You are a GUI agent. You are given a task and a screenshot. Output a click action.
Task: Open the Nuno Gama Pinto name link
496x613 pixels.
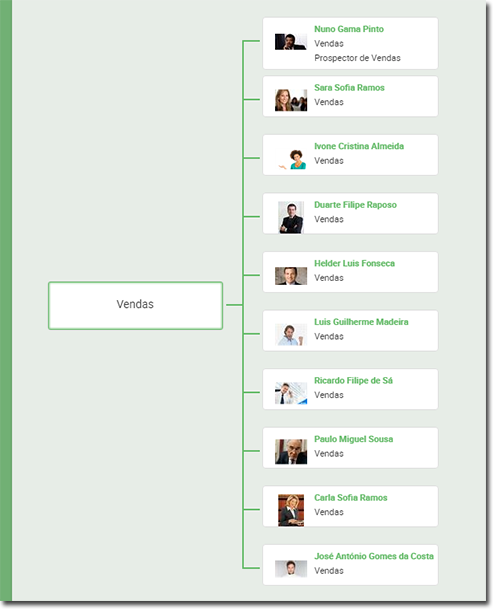coord(349,29)
